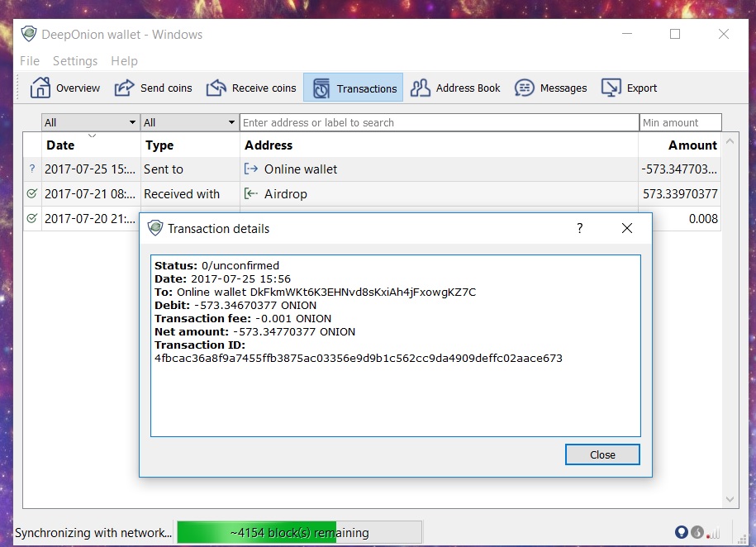
Task: Select the 573.33970377 amount cell
Action: click(x=680, y=194)
